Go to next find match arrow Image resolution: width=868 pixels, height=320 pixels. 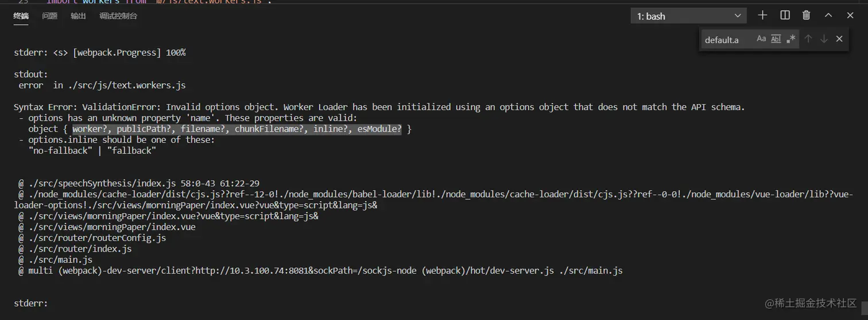(x=824, y=39)
